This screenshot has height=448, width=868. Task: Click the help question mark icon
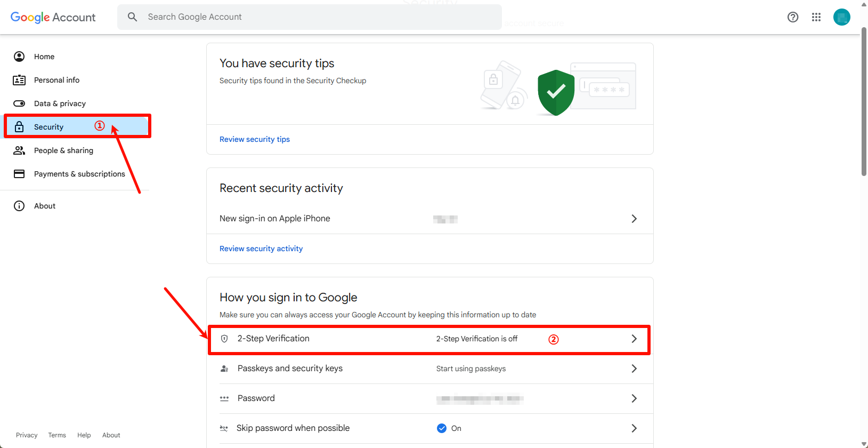click(793, 17)
